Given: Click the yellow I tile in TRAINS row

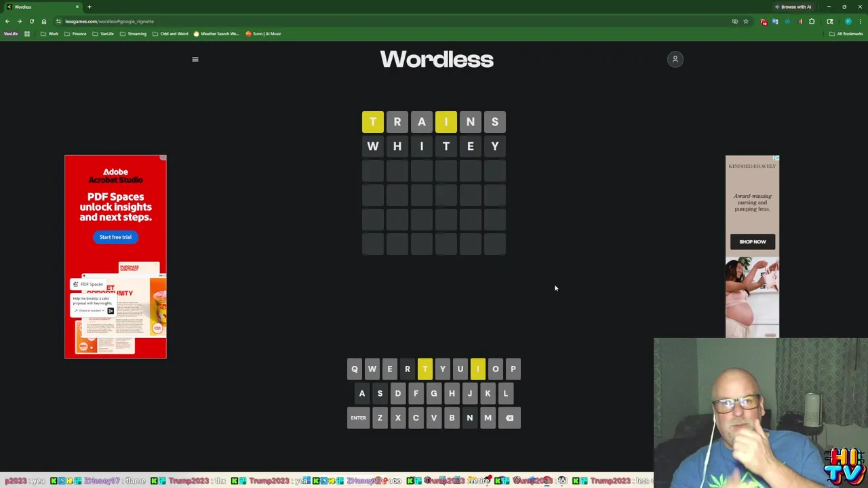Looking at the screenshot, I should [446, 122].
